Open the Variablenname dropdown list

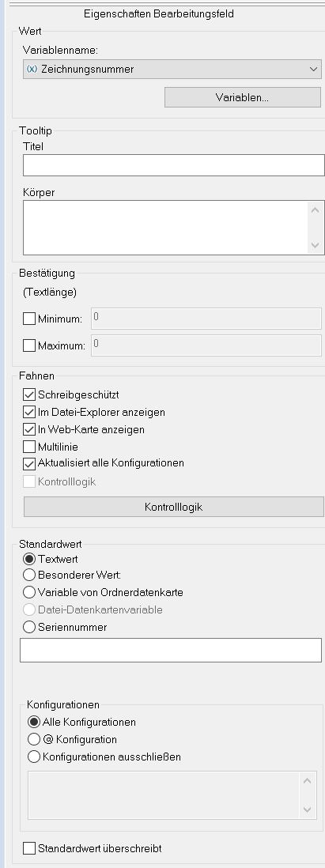coord(172,70)
